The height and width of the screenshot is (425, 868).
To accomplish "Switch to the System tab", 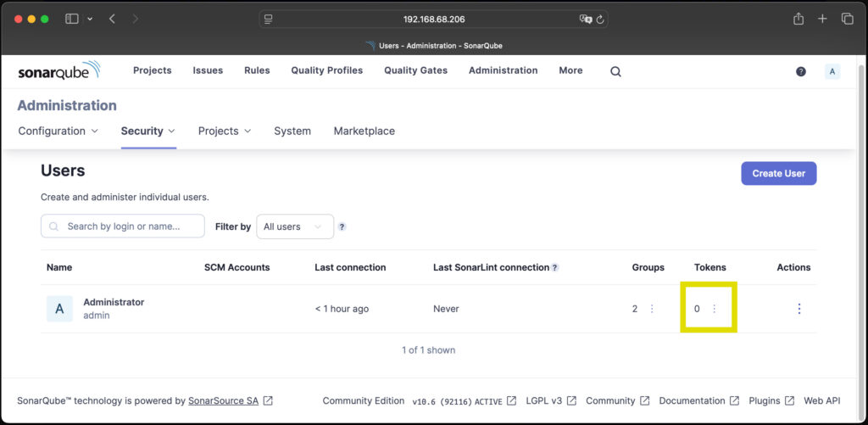I will tap(292, 131).
